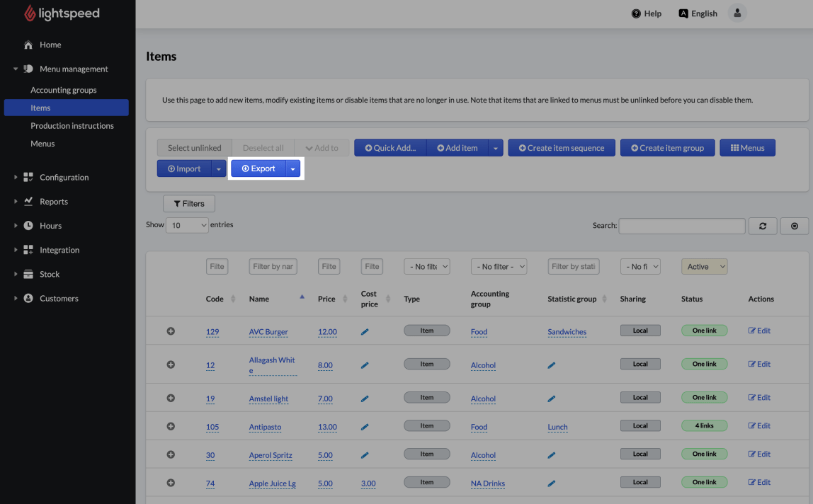Sort table by Code column arrows
813x504 pixels.
click(x=233, y=299)
